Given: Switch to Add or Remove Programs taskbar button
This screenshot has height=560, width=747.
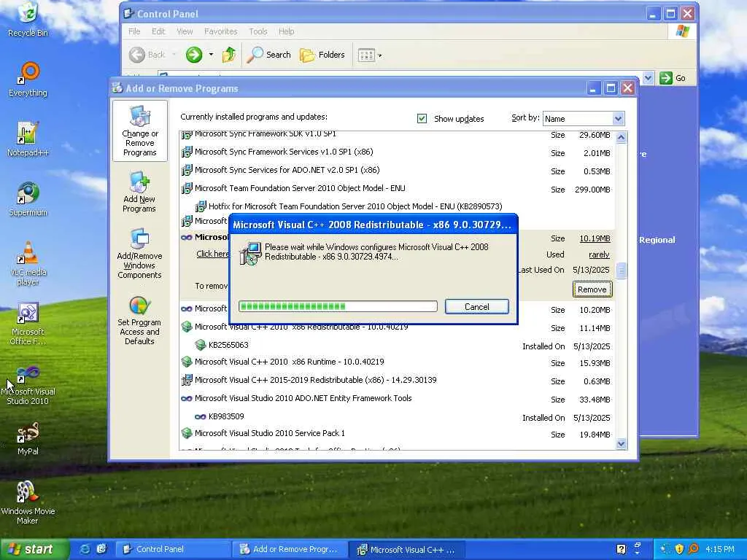Looking at the screenshot, I should coord(289,549).
